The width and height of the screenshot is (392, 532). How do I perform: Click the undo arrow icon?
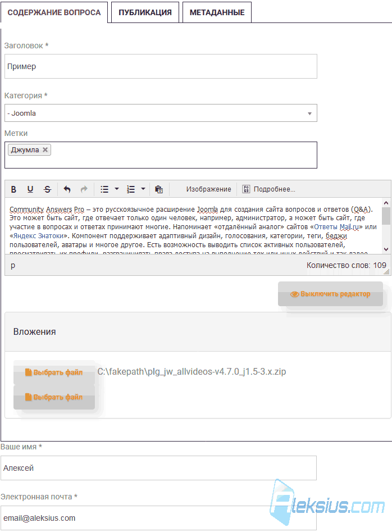pos(67,189)
